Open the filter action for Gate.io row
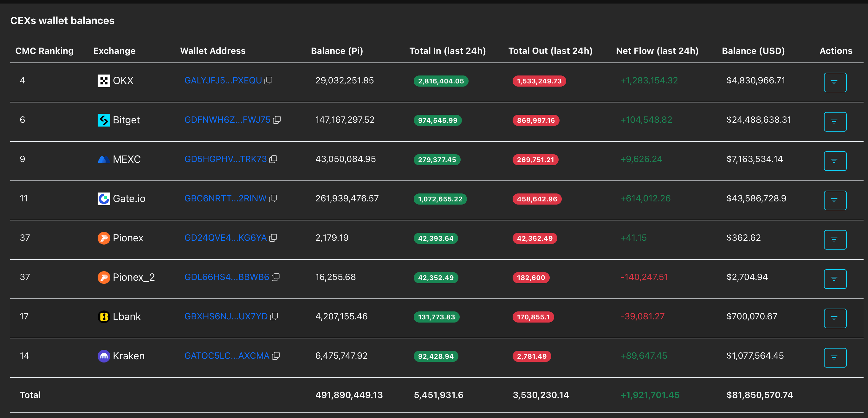 click(x=835, y=200)
